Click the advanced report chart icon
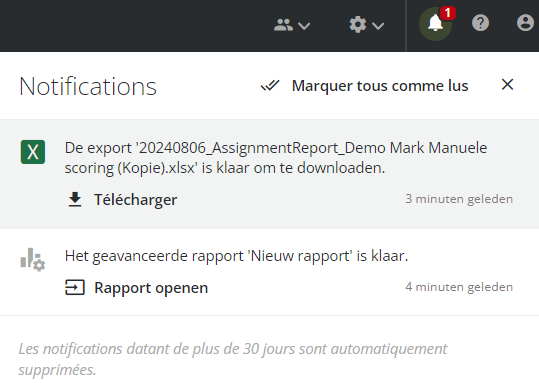 pos(33,259)
